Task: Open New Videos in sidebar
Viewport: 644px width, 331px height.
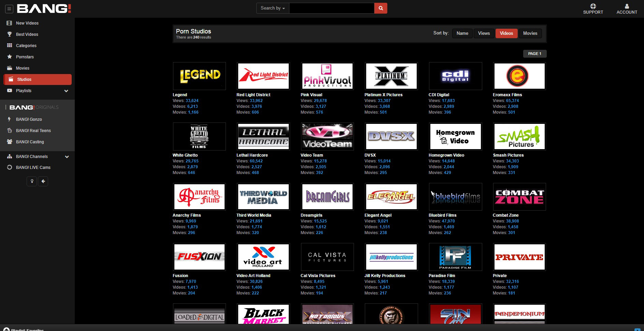Action: point(27,23)
